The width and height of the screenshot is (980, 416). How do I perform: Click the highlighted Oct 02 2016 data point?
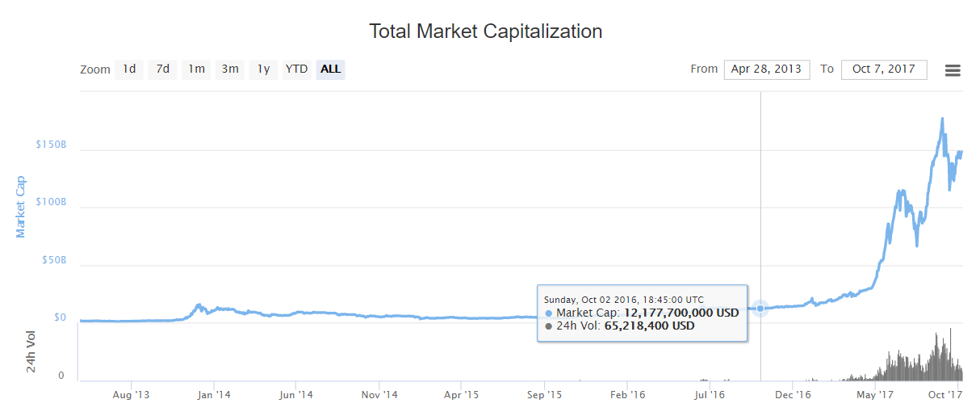(x=760, y=308)
